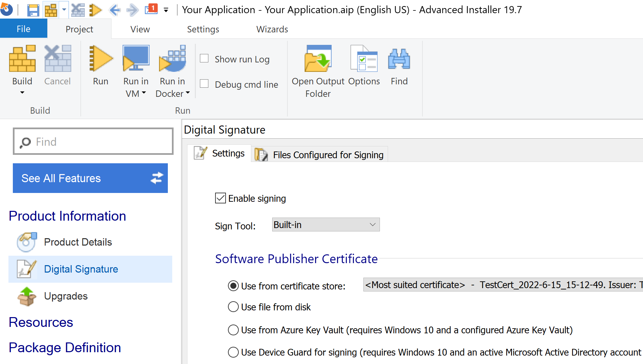Viewport: 643px width, 364px height.
Task: Click the Find binoculars icon
Action: [399, 58]
